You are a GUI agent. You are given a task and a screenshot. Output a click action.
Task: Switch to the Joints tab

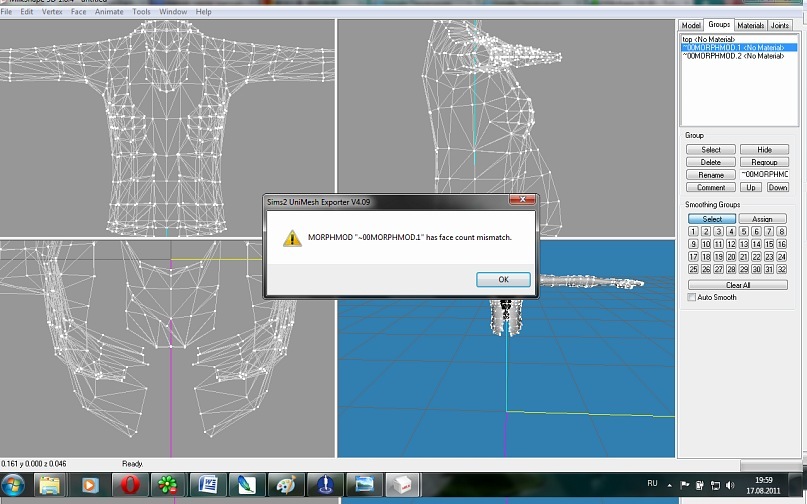point(780,25)
